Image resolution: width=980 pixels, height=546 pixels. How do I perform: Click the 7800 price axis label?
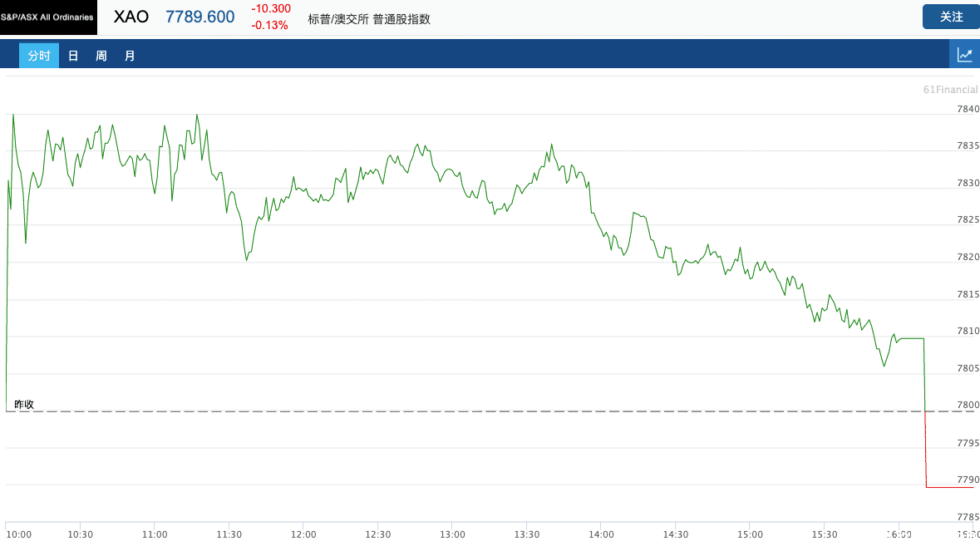click(968, 405)
